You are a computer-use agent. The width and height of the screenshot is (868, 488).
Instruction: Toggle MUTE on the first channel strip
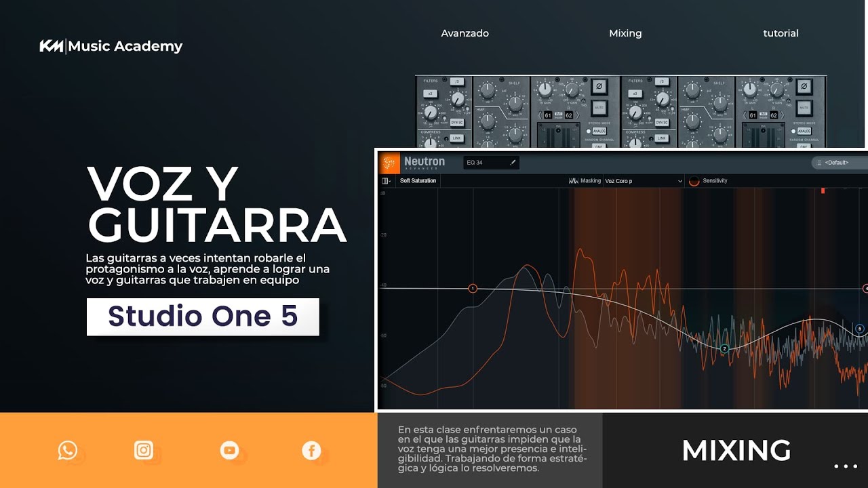pyautogui.click(x=599, y=108)
